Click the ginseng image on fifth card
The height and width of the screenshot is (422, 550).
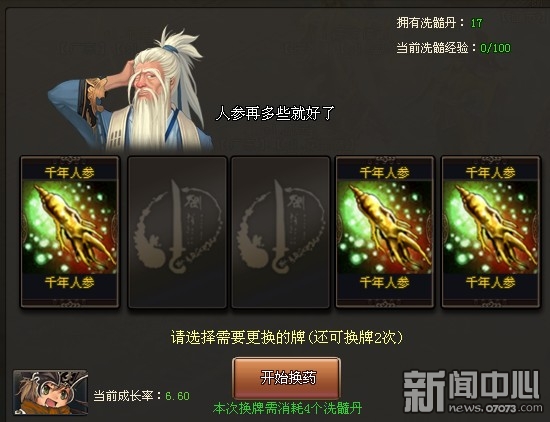coord(490,227)
